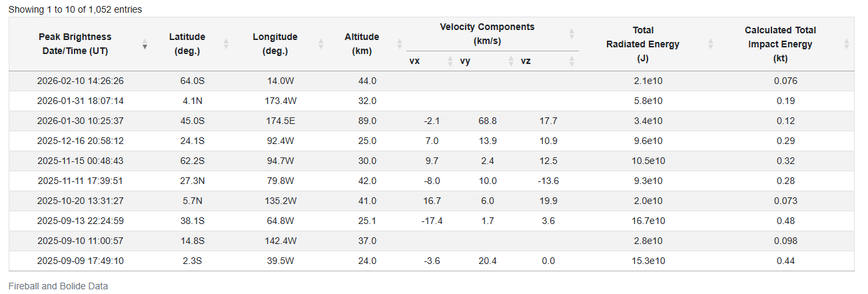Click Calculated Total Impact Energy sort arrows
This screenshot has height=294, width=868.
pos(846,44)
